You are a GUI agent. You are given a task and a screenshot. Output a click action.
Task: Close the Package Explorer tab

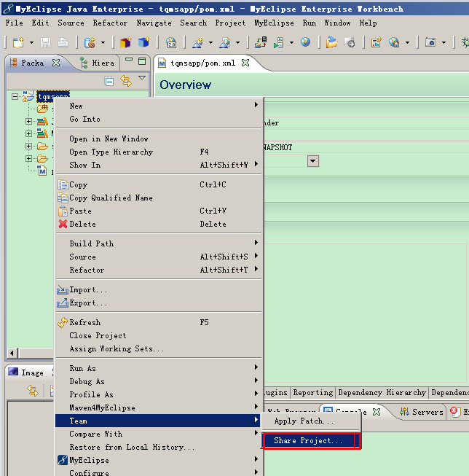click(x=56, y=63)
